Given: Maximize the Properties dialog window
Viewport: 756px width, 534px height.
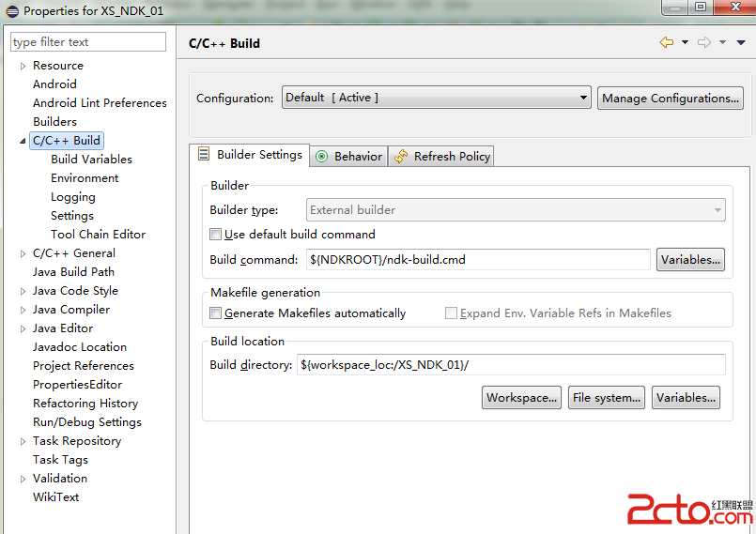Looking at the screenshot, I should (701, 8).
